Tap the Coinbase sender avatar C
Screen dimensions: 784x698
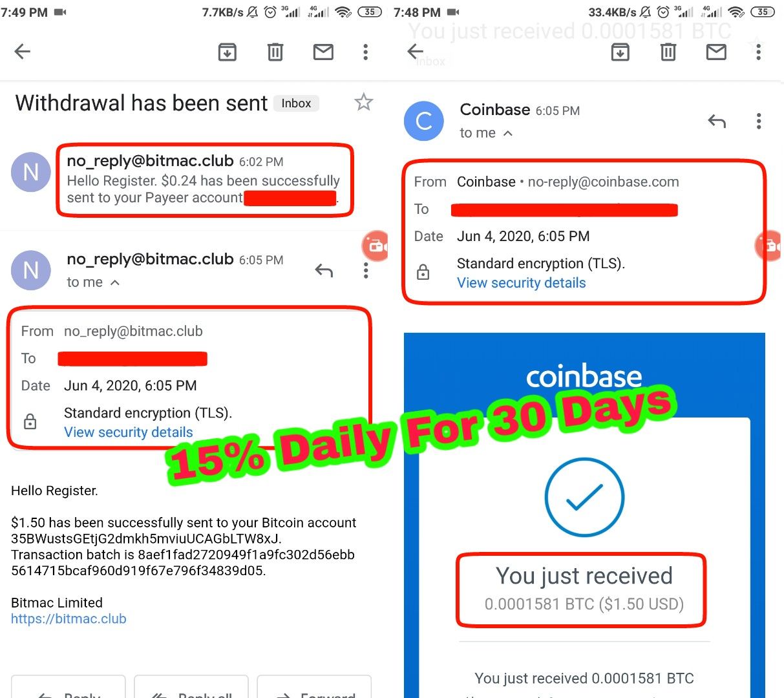tap(424, 121)
